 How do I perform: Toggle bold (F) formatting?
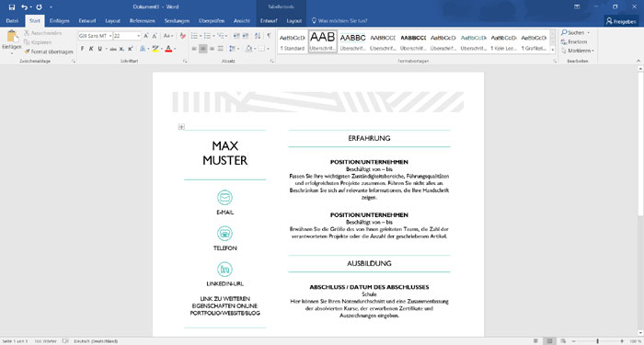82,49
